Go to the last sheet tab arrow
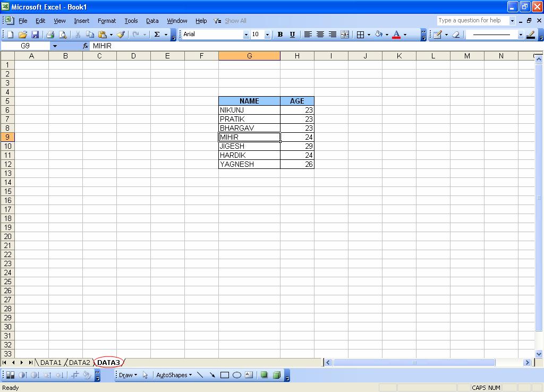This screenshot has height=392, width=544. [x=30, y=362]
